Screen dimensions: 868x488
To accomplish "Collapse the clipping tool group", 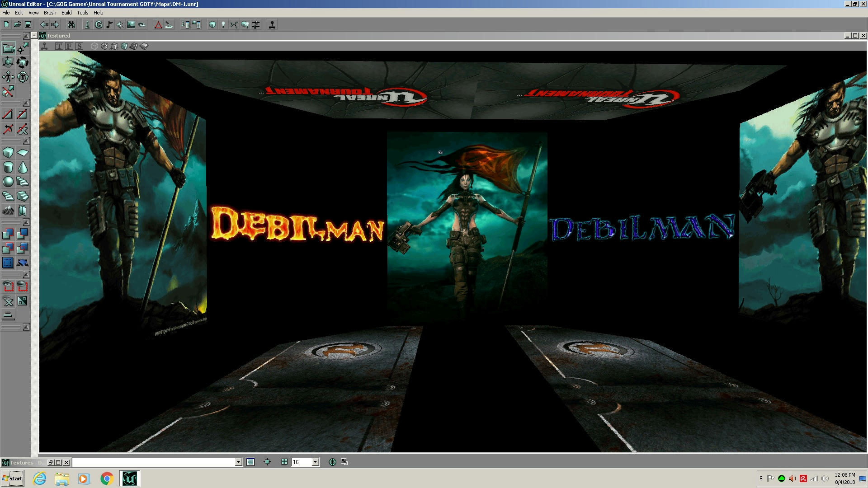I will (x=26, y=103).
